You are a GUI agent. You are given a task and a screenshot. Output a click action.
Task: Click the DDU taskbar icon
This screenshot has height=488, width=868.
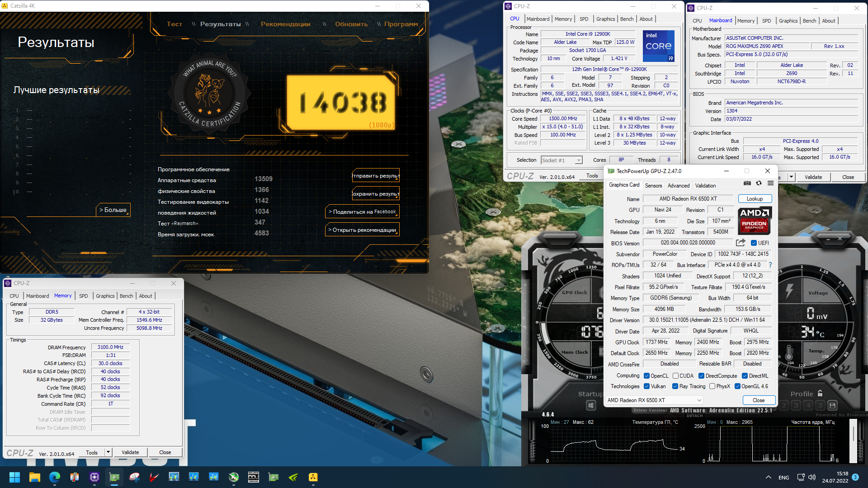(254, 477)
